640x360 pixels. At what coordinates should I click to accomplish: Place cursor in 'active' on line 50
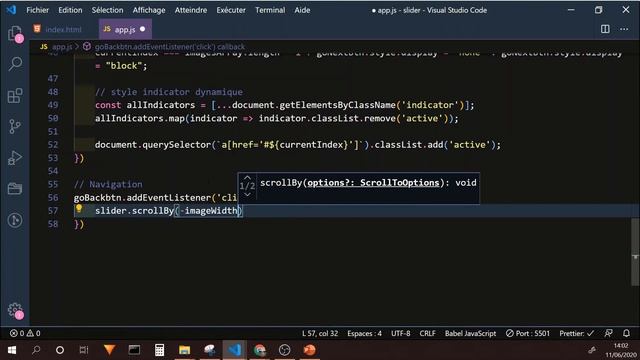point(422,118)
